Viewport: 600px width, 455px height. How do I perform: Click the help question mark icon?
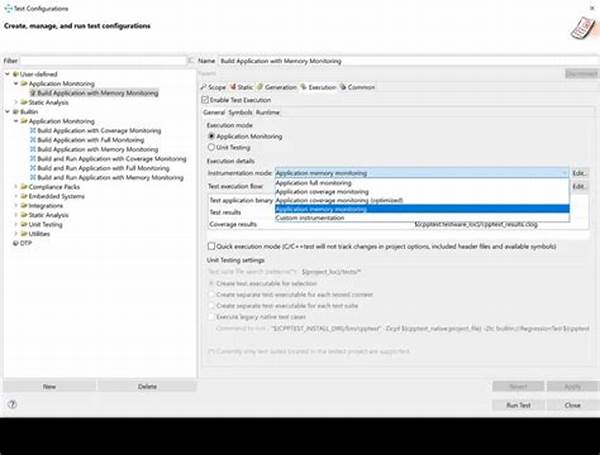[x=12, y=405]
